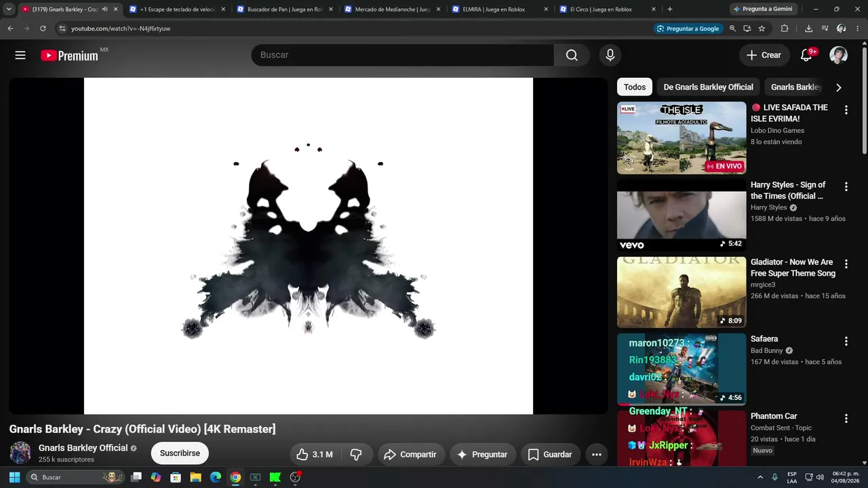The width and height of the screenshot is (868, 488).
Task: Open more actions ellipsis below the video
Action: [x=597, y=454]
